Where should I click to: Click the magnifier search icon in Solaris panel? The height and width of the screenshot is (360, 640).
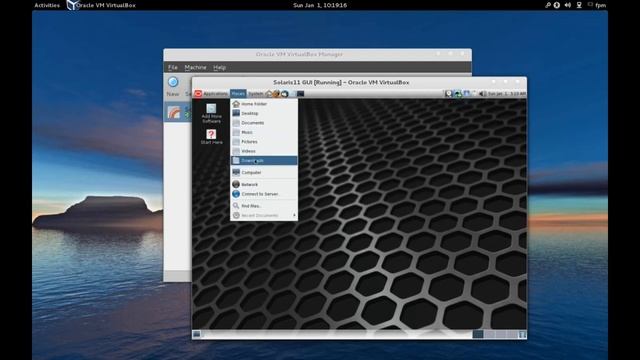tap(449, 94)
